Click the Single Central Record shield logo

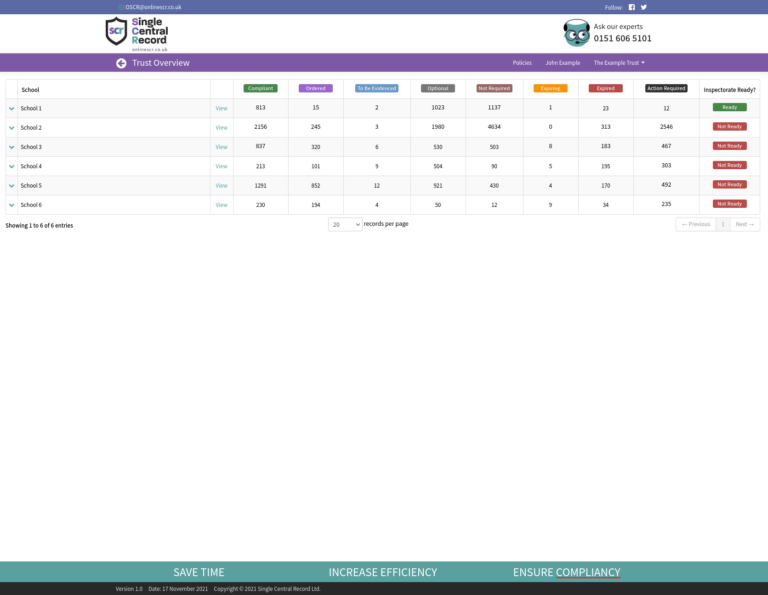117,31
